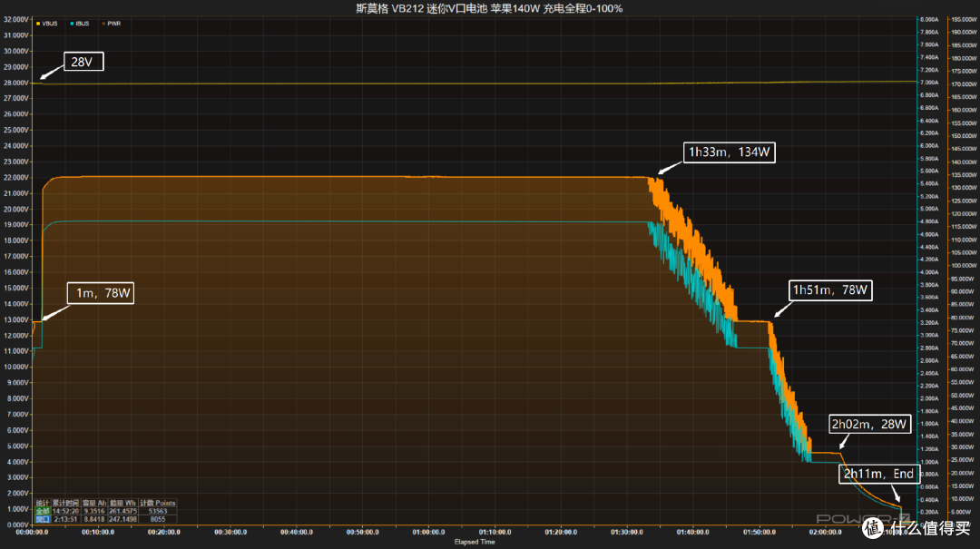Viewport: 980px width, 549px height.
Task: Click the 01:50:00.0 time tick
Action: point(759,532)
